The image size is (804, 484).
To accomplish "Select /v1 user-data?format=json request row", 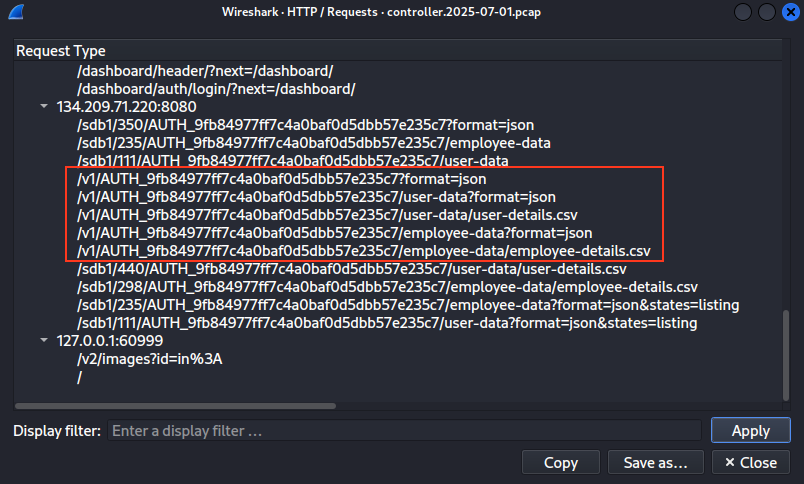I will coord(316,197).
